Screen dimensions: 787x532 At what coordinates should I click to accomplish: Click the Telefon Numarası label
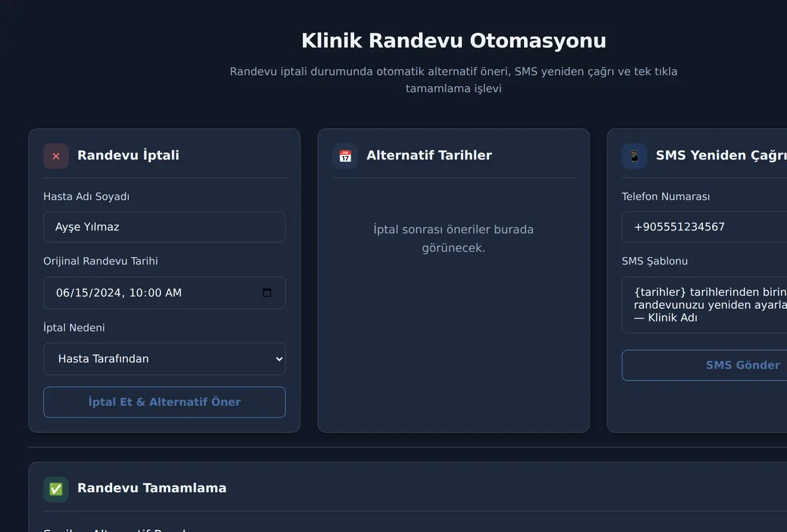click(666, 197)
